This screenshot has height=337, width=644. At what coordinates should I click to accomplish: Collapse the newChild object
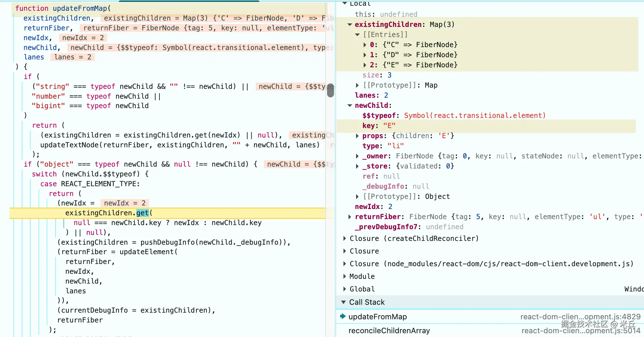[x=350, y=106]
